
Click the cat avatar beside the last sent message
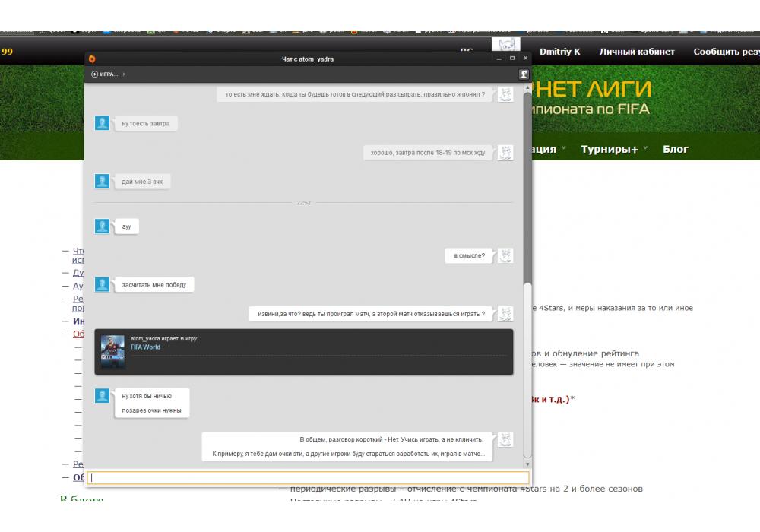pyautogui.click(x=505, y=439)
